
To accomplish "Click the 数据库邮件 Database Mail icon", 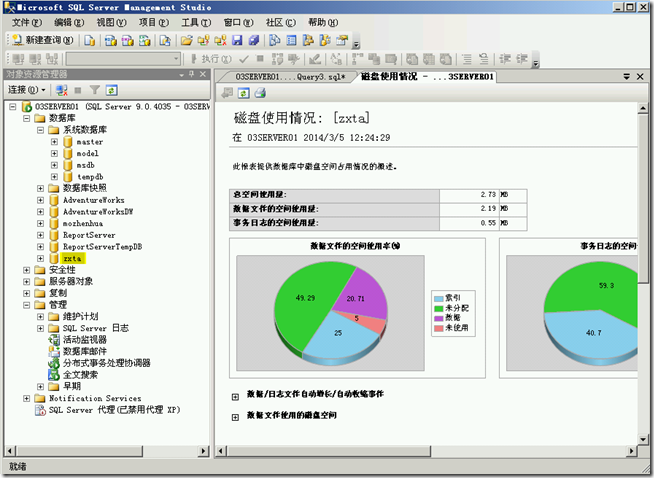I will (54, 351).
